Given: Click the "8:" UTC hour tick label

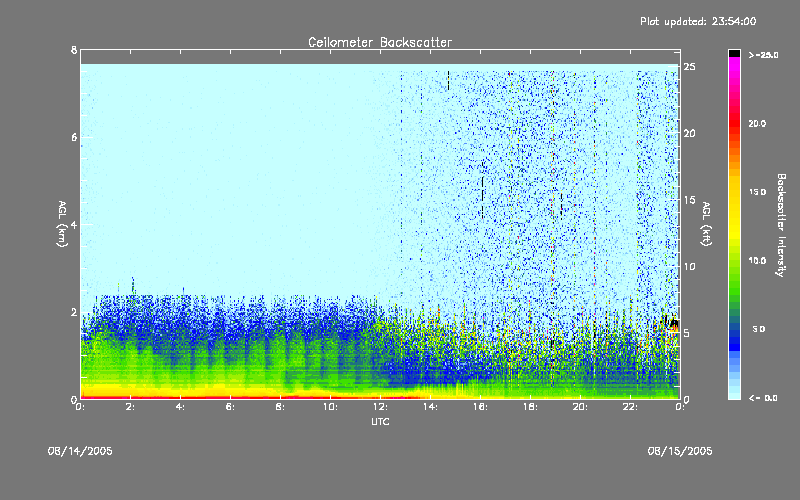Looking at the screenshot, I should tap(281, 407).
